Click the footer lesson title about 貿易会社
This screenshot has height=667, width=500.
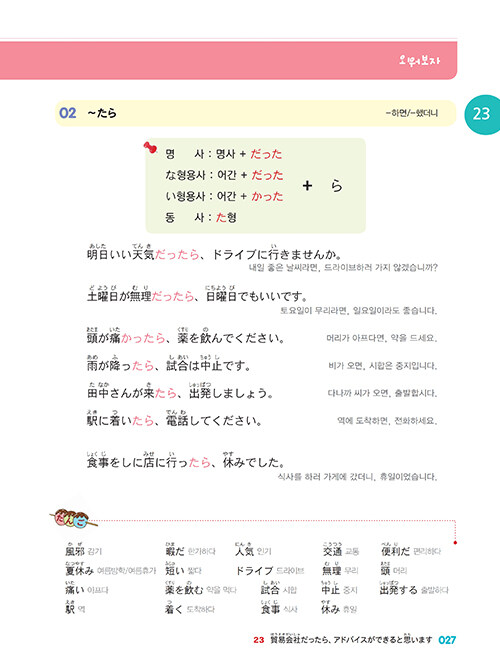(351, 639)
